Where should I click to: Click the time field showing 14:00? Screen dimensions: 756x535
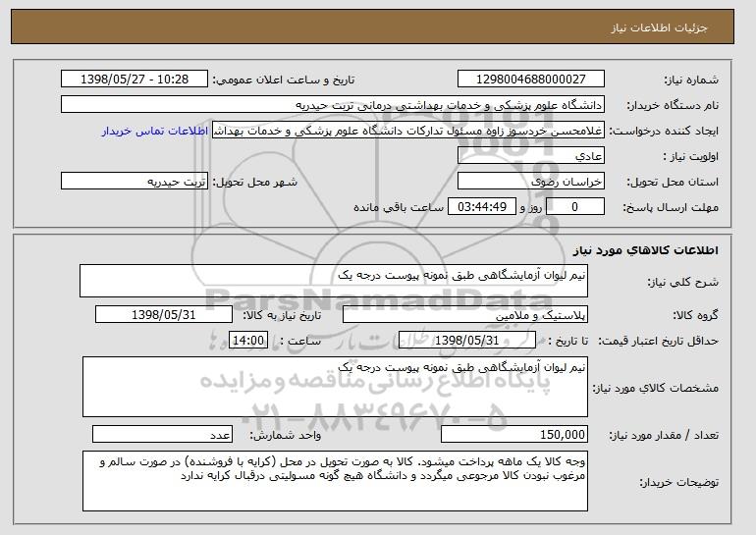[x=247, y=341]
